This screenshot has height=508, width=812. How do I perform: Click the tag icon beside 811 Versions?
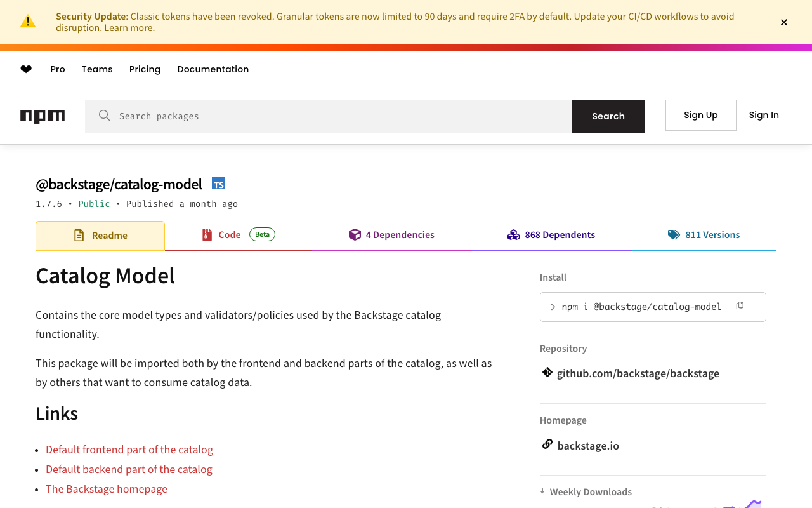(x=672, y=234)
